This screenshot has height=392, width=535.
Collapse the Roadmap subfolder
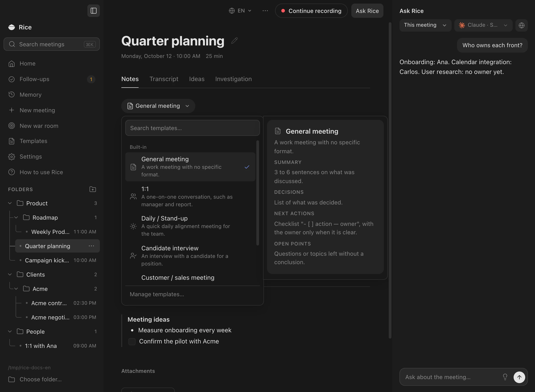[x=16, y=217]
